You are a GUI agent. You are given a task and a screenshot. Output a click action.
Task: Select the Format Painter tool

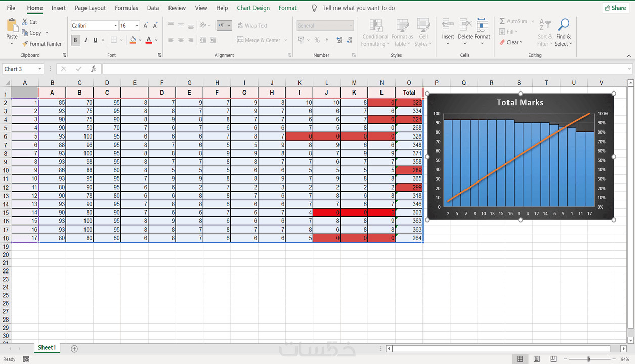(x=42, y=44)
